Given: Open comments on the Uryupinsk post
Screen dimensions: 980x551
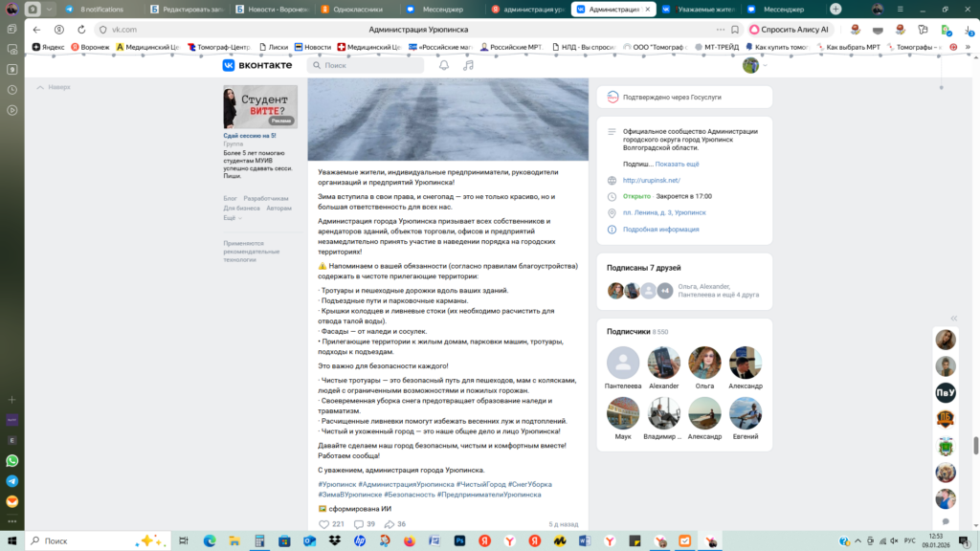Looking at the screenshot, I should [359, 524].
